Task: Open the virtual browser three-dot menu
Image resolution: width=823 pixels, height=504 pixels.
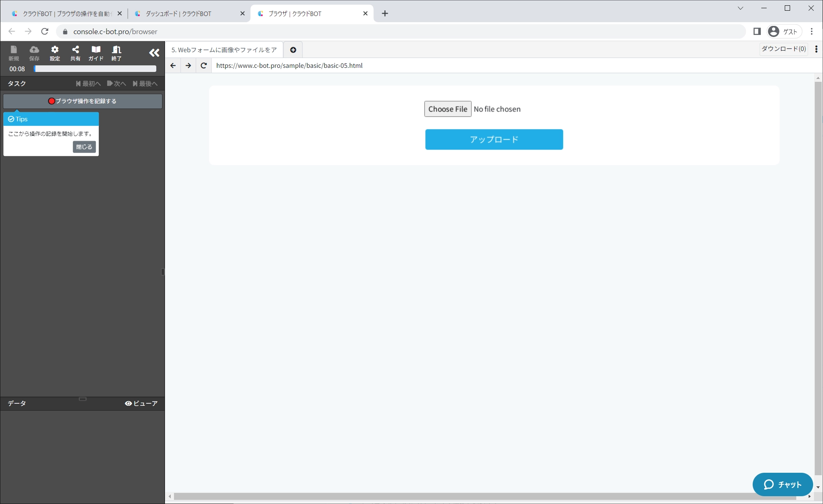Action: (x=816, y=49)
